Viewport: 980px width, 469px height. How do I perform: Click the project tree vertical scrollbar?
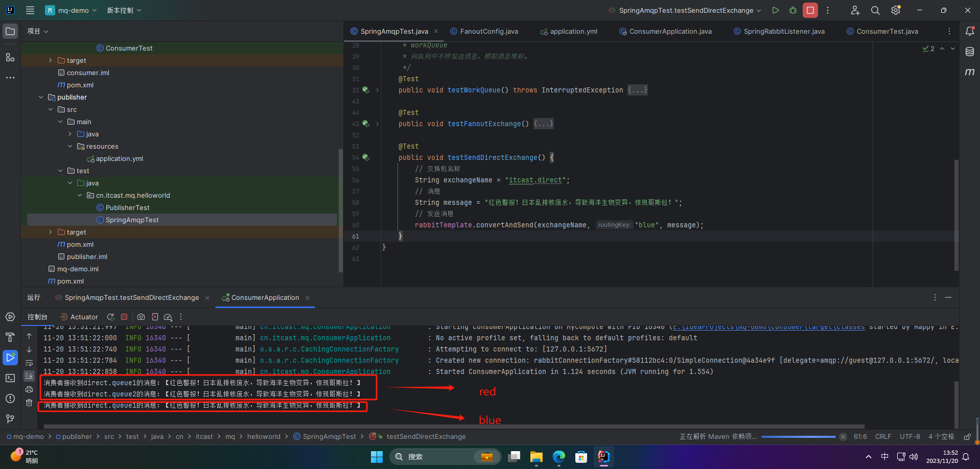tap(341, 210)
